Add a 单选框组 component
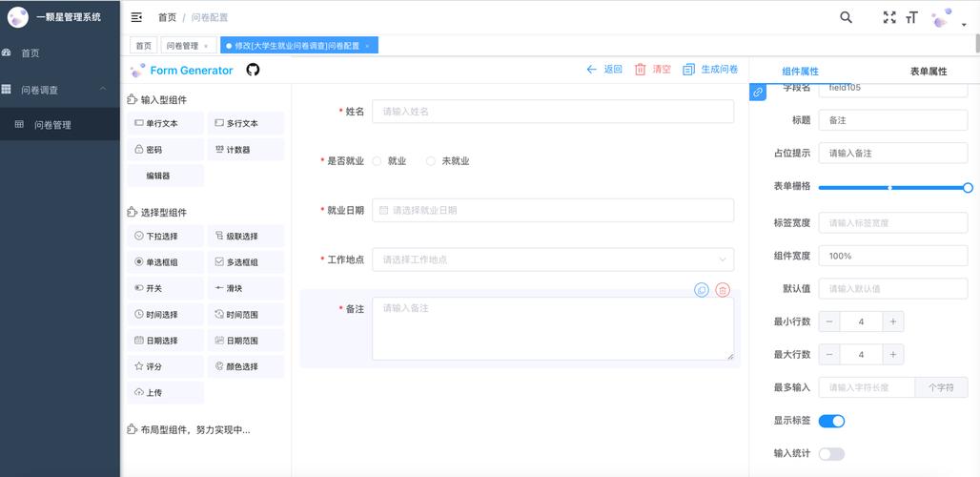Screen dimensions: 980x477 point(166,262)
